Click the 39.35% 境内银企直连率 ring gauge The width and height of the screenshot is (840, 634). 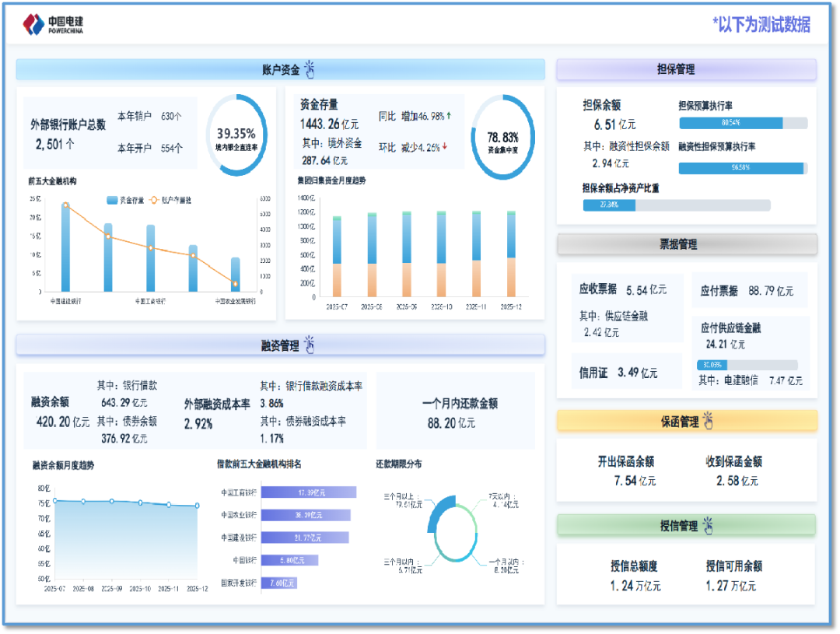(236, 135)
